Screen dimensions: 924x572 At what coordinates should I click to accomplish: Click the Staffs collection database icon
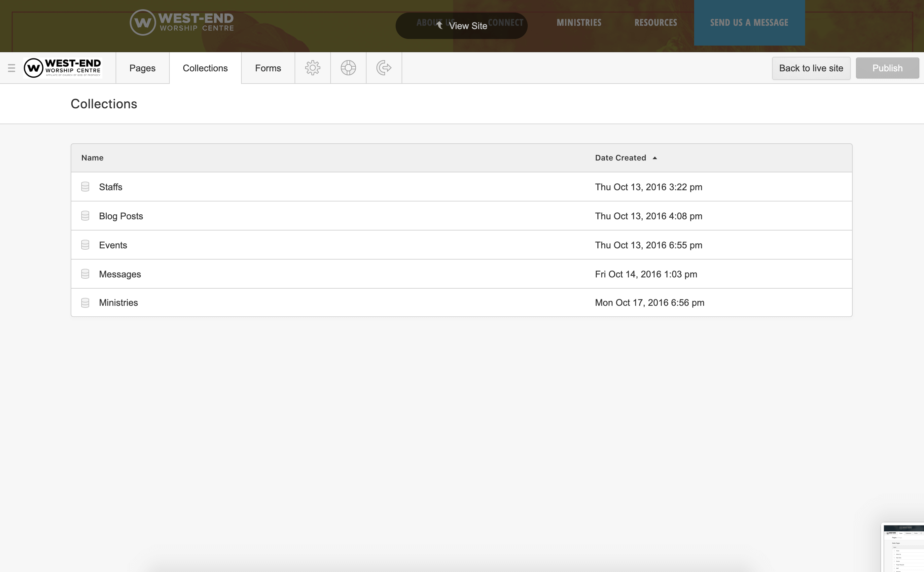85,187
